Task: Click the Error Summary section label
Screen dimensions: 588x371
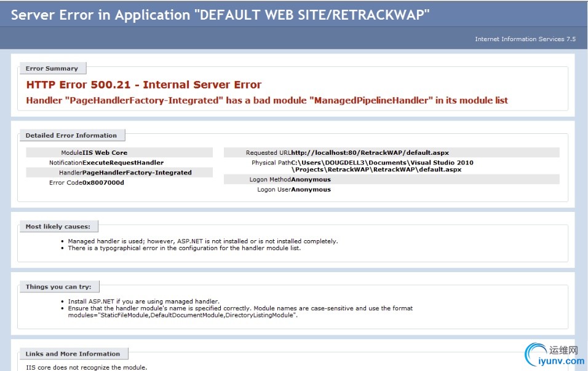Action: click(52, 69)
